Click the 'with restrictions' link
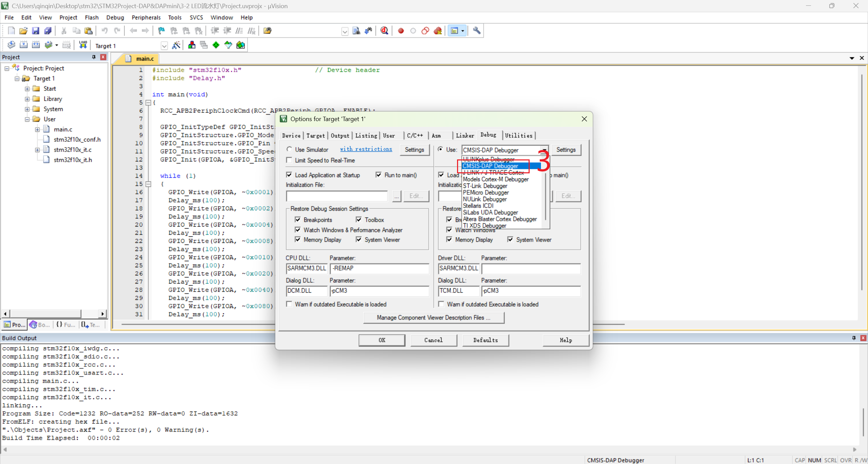This screenshot has height=464, width=868. [366, 149]
